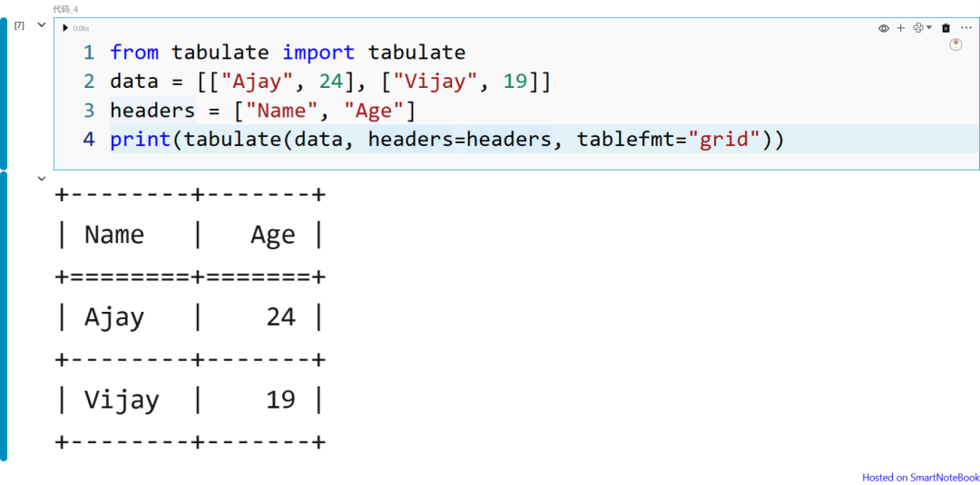Click the blue bar beside the code cell
Viewport: 980px width, 485px height.
[x=4, y=92]
